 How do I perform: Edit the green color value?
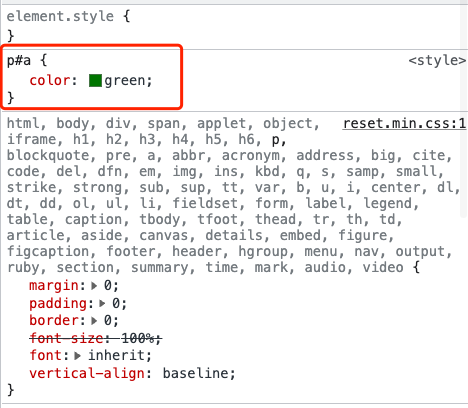(x=125, y=81)
